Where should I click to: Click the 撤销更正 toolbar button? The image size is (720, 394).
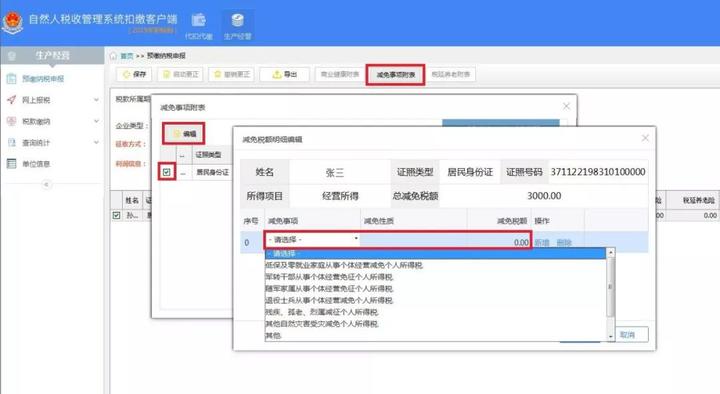(x=231, y=74)
